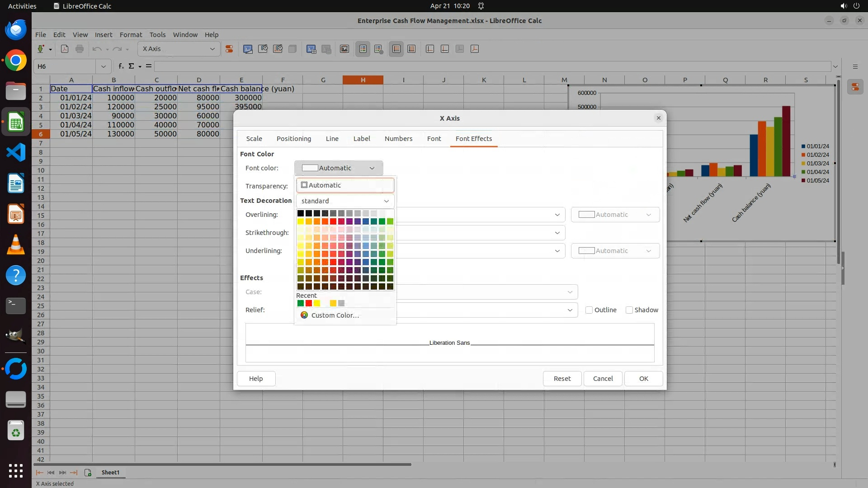Enable the Shadow checkbox

click(x=629, y=310)
